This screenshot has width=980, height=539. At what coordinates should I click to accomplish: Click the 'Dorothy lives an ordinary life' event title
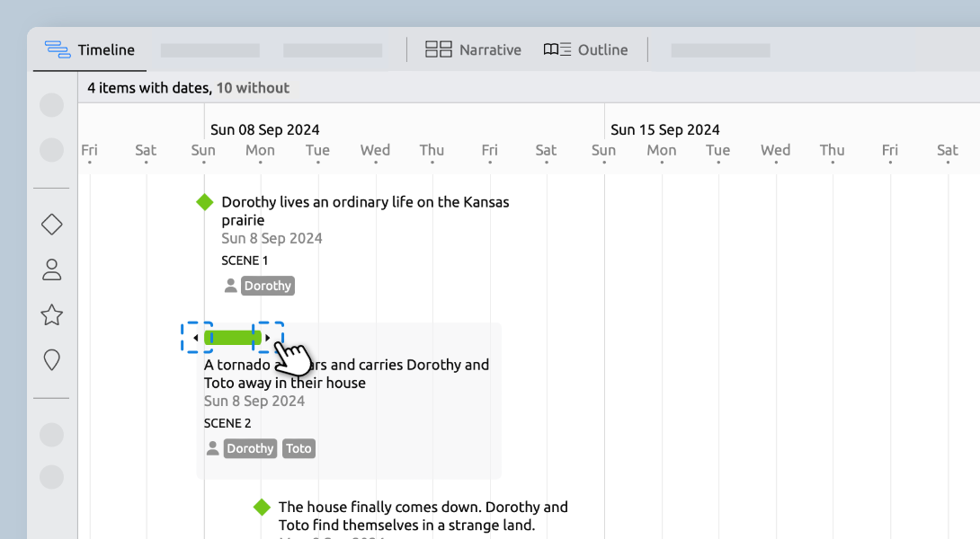pyautogui.click(x=366, y=211)
